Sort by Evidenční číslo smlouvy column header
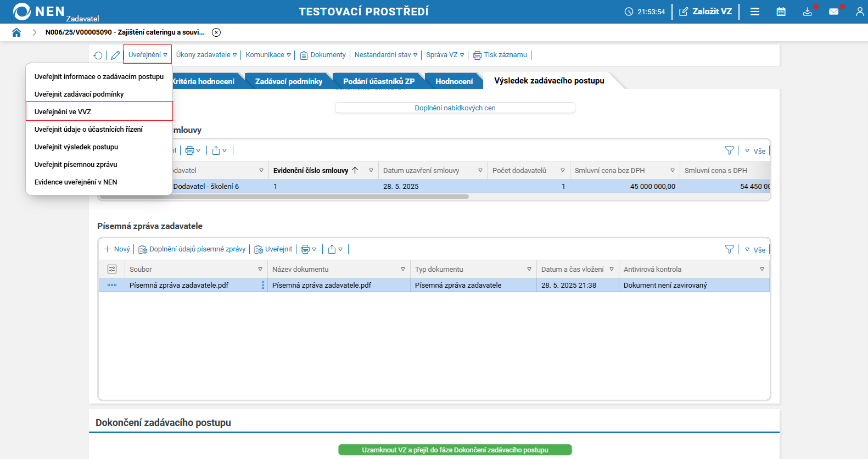Screen dimensions: 868x459 click(311, 171)
